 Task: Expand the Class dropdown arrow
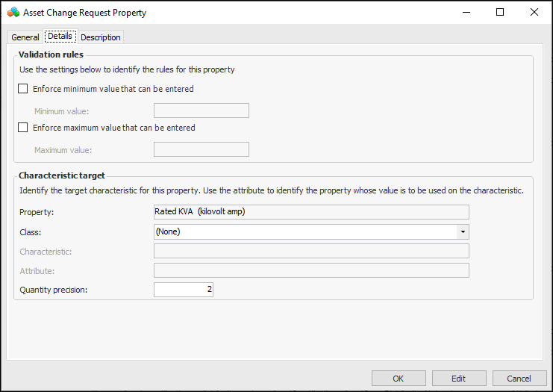pyautogui.click(x=463, y=231)
